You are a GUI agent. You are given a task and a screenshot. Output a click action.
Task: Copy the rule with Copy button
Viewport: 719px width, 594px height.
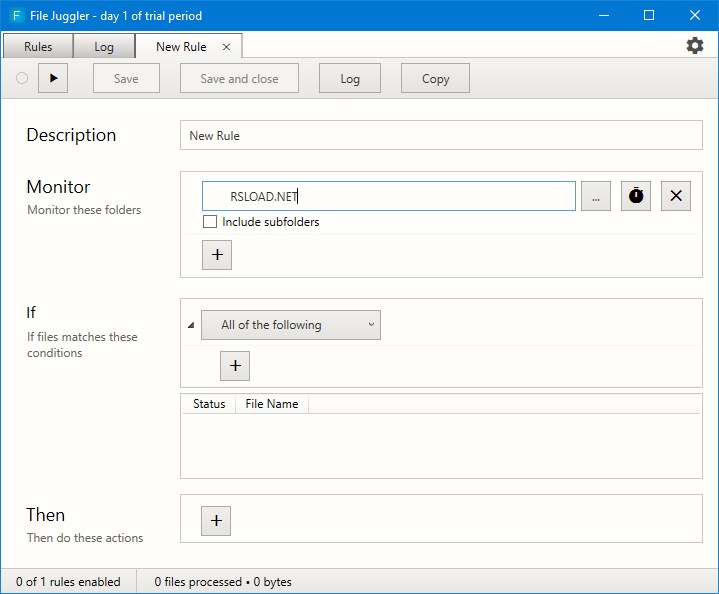[435, 78]
